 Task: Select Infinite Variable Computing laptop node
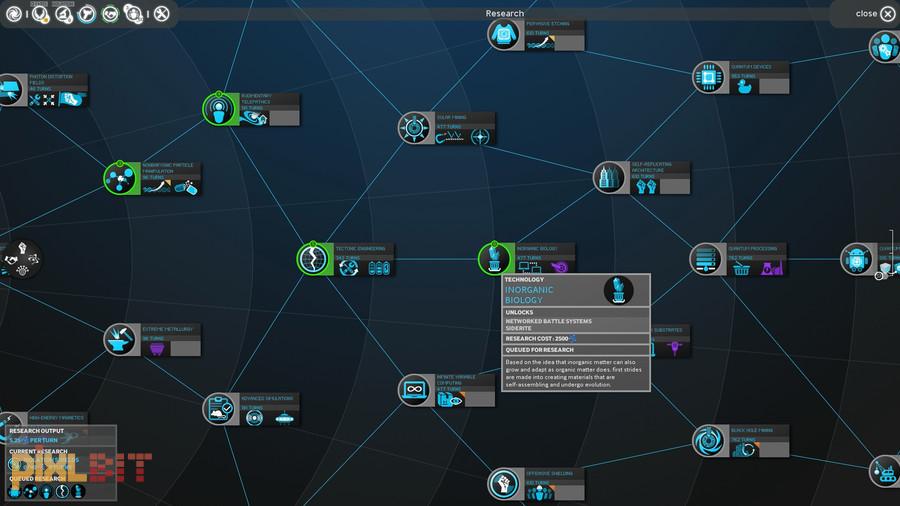point(414,390)
